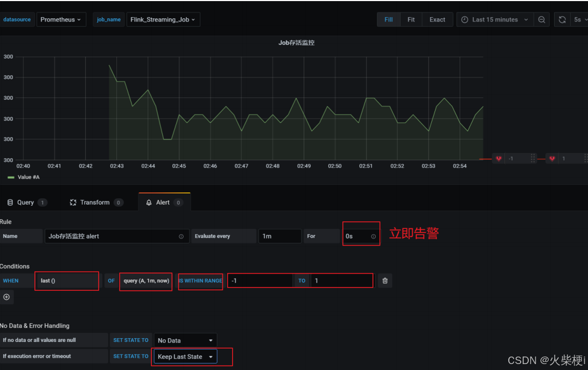The image size is (588, 370).
Task: Open the Flink_Streaming_Job job_name dropdown
Action: (x=163, y=19)
